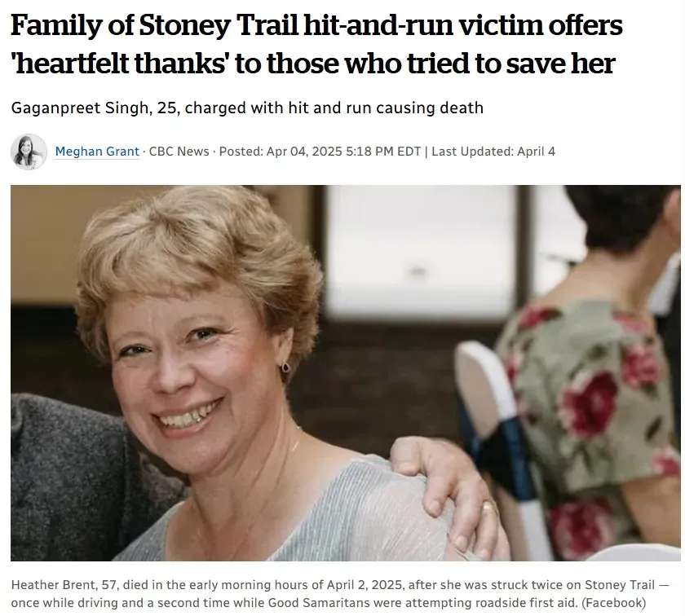Click the Last Updated April 4 text
Screen dimensions: 685x616
click(493, 152)
